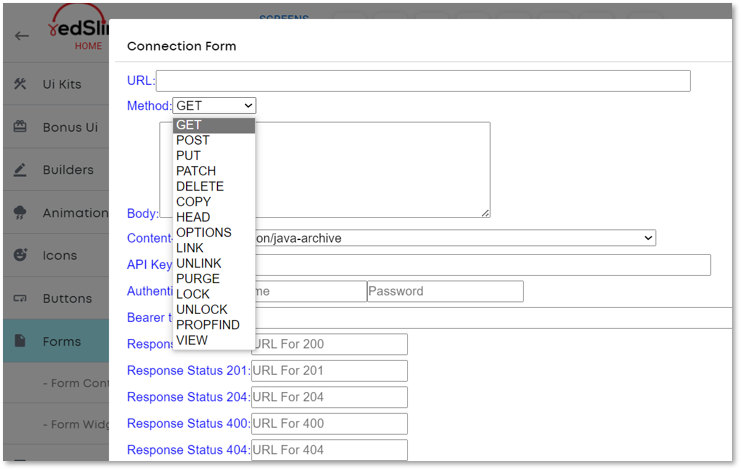Open the Ui Kits sidebar menu

(x=56, y=84)
